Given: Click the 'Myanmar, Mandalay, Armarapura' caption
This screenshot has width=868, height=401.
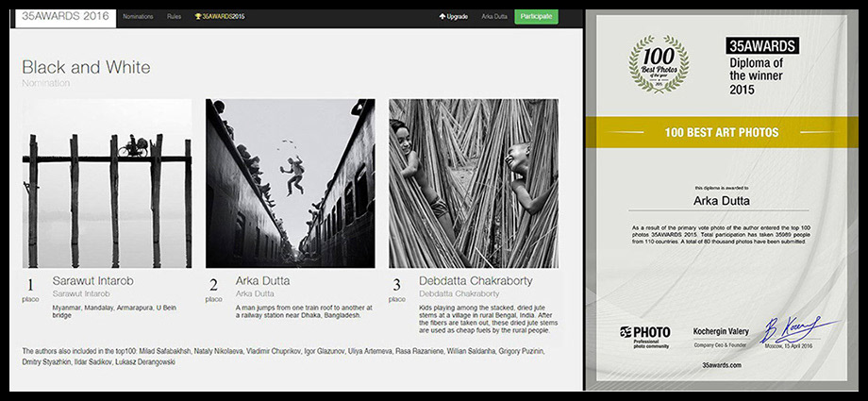Looking at the screenshot, I should pos(114,311).
